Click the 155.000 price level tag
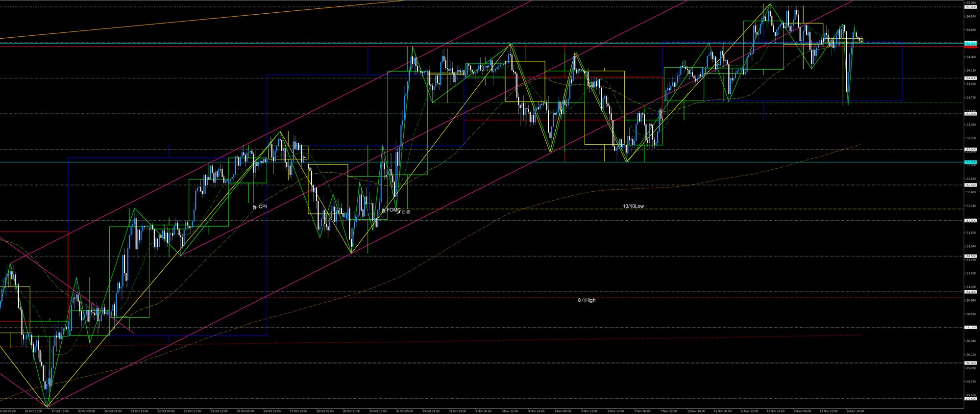Viewport: 980px width, 414px height. tap(970, 7)
